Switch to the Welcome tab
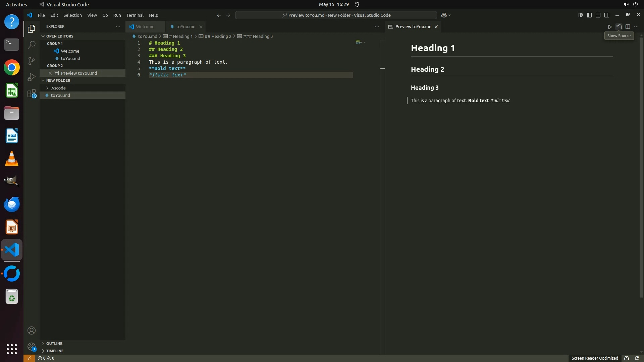Image resolution: width=644 pixels, height=362 pixels. coord(145,27)
